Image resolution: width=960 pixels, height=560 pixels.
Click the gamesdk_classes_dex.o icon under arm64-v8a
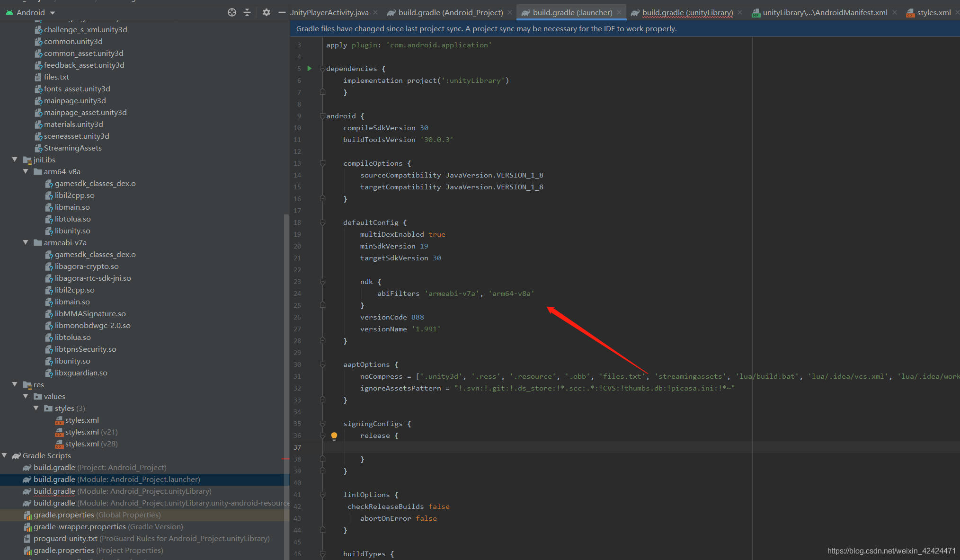[49, 184]
